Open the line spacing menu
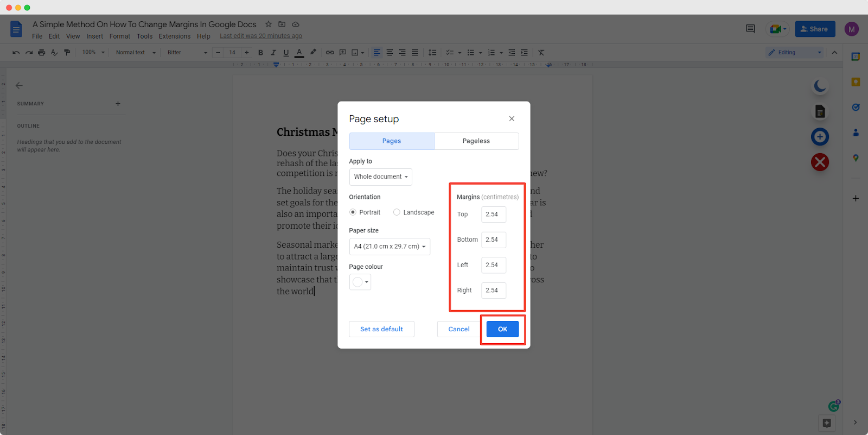 coord(432,53)
